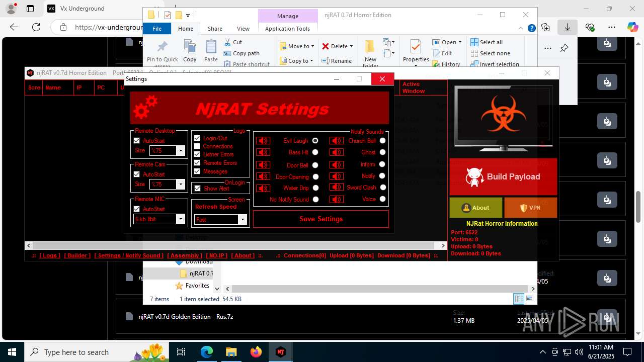Play the Ghost sound preview
The image size is (644, 362).
[x=337, y=152]
